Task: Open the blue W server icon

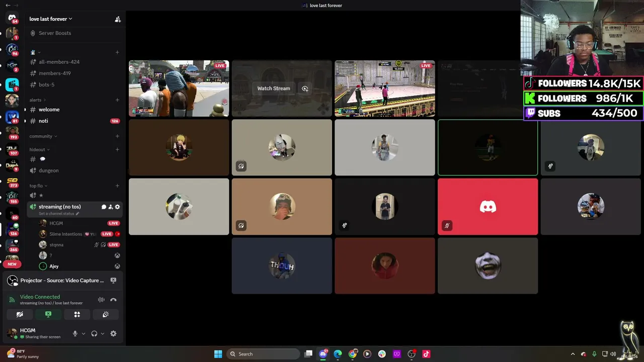Action: coord(12,117)
